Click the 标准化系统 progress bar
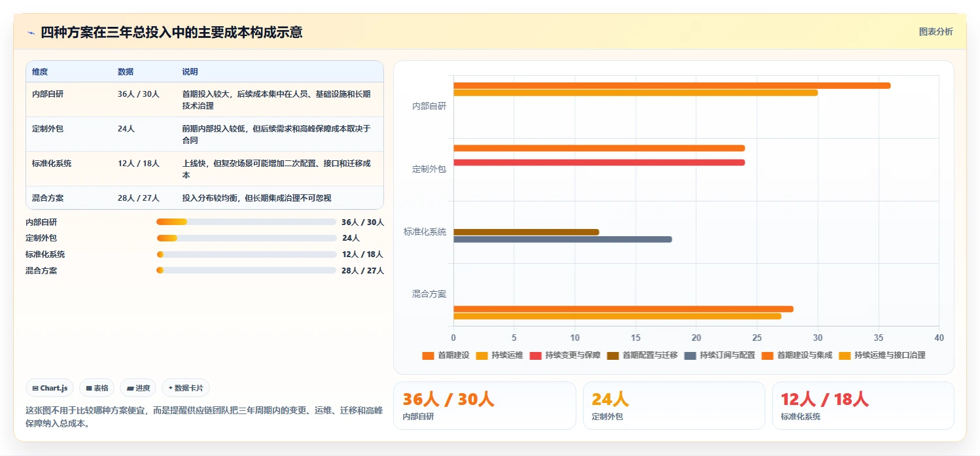This screenshot has height=456, width=980. [246, 254]
